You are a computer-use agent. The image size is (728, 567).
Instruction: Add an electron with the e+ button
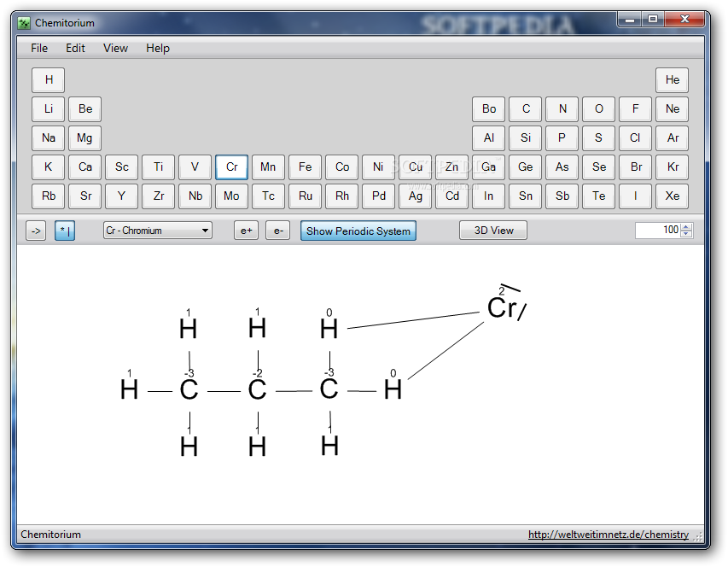point(246,231)
